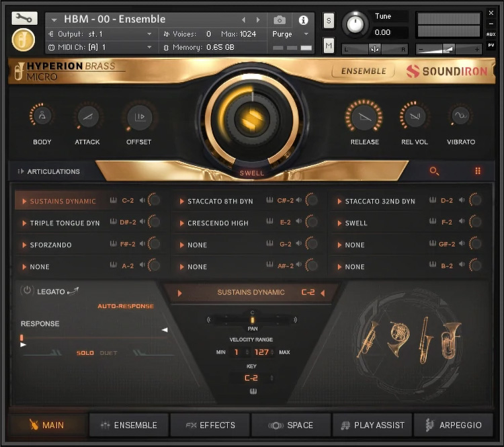
Task: Open the AUX sends button
Action: click(x=491, y=34)
